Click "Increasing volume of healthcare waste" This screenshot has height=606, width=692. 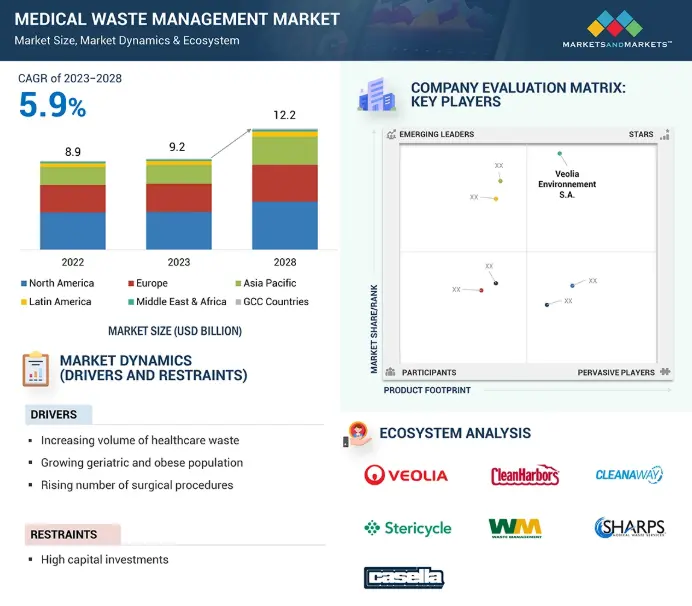(x=140, y=440)
